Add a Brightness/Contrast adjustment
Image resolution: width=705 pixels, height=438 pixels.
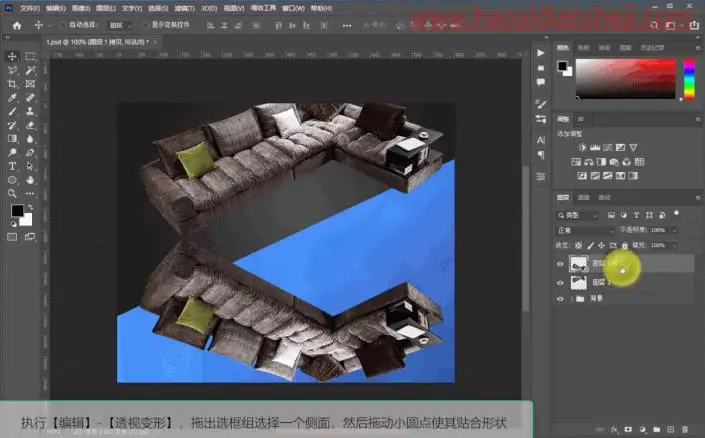pos(582,147)
